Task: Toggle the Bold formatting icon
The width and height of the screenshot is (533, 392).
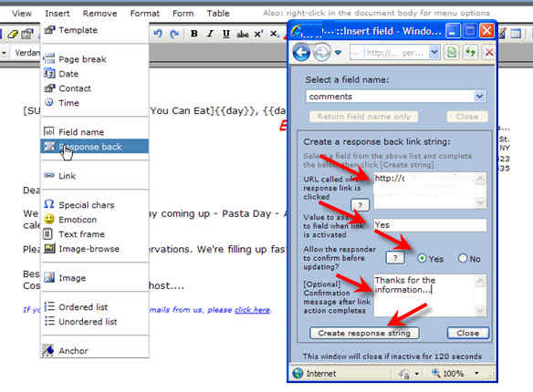Action: (194, 34)
